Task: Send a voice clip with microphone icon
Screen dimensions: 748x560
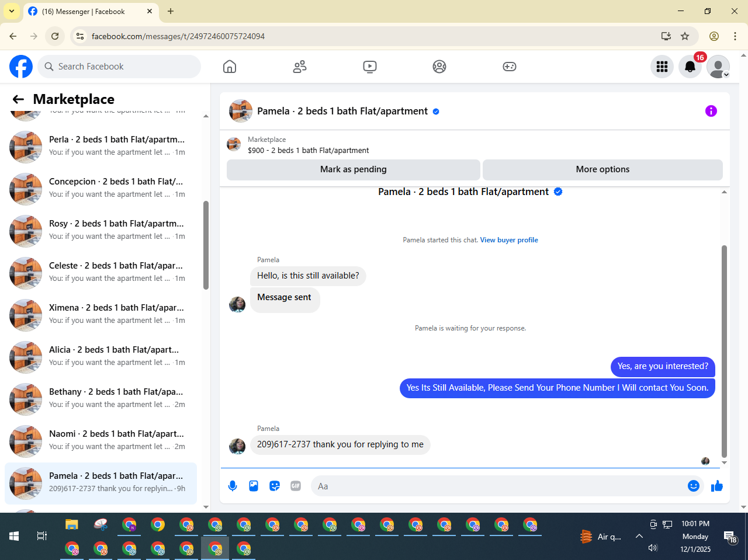Action: tap(233, 486)
